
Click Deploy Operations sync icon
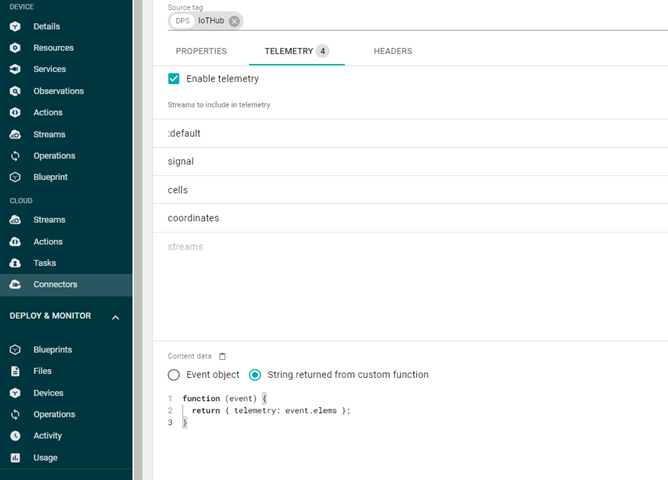(x=15, y=414)
